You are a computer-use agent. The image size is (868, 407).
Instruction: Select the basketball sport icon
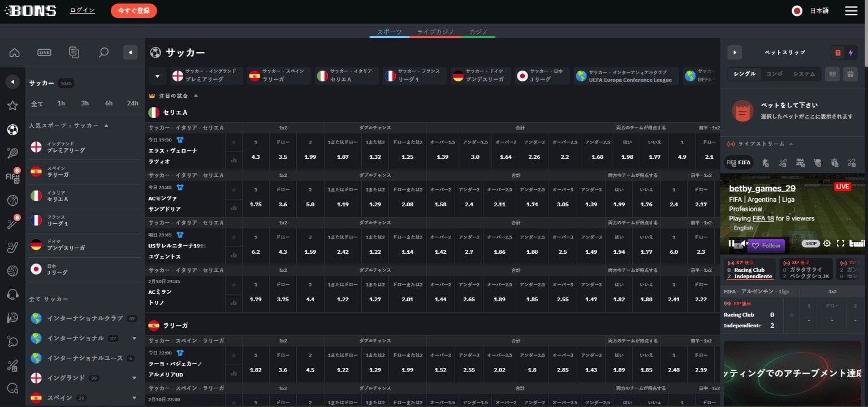coord(12,200)
